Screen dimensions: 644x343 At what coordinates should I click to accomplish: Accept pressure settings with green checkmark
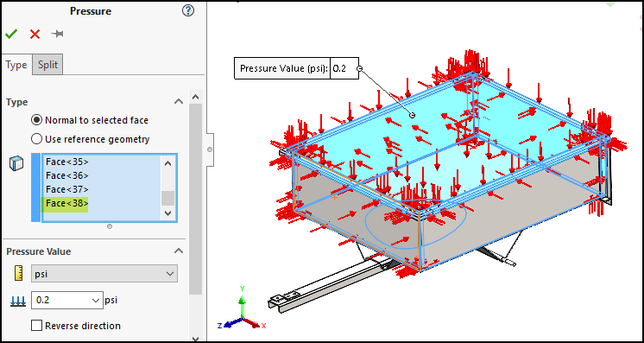(x=11, y=34)
